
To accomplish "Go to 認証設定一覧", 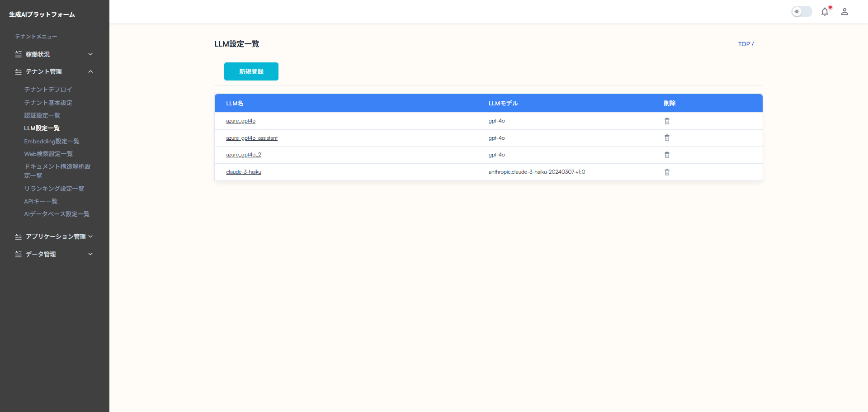I will click(42, 115).
